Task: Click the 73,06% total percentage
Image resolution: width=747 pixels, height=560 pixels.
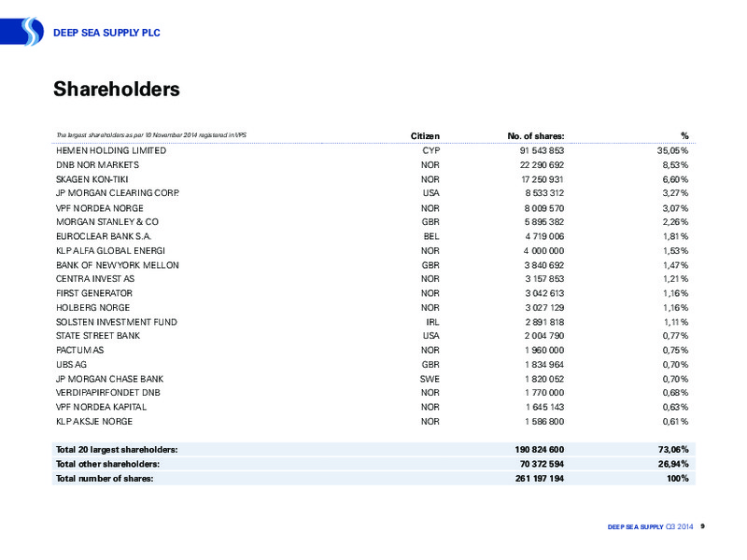Action: 673,450
